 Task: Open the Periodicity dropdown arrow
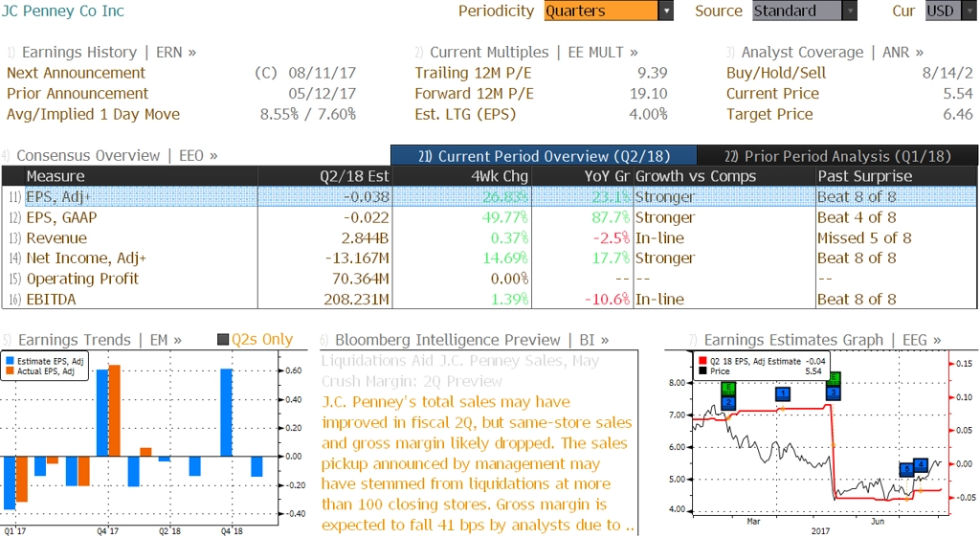point(666,11)
